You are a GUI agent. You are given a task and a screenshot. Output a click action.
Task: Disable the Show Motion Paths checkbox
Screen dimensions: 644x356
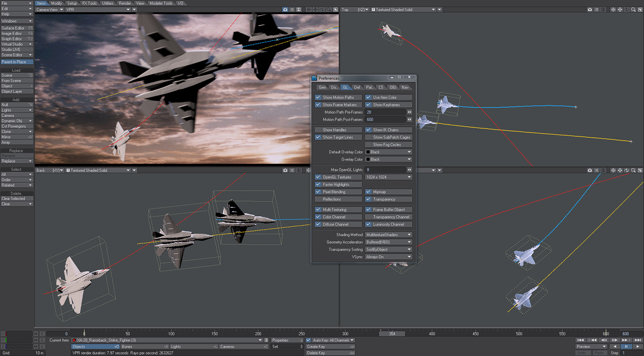pos(318,97)
